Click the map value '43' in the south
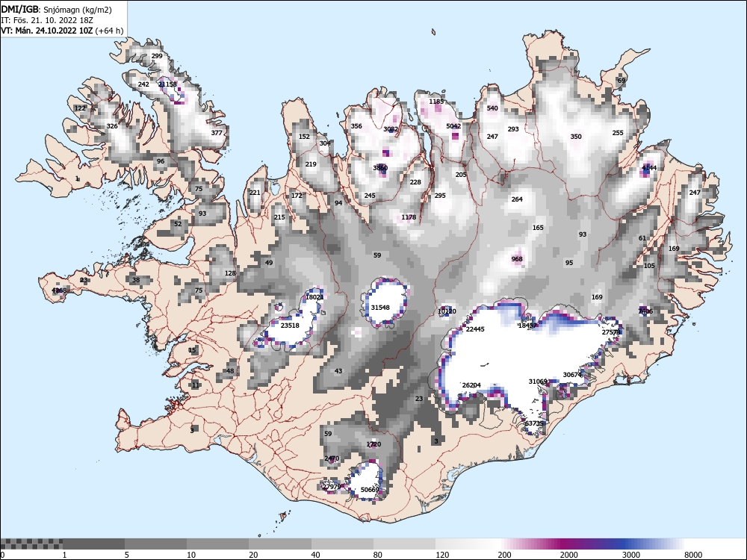747x560 pixels. pos(338,371)
